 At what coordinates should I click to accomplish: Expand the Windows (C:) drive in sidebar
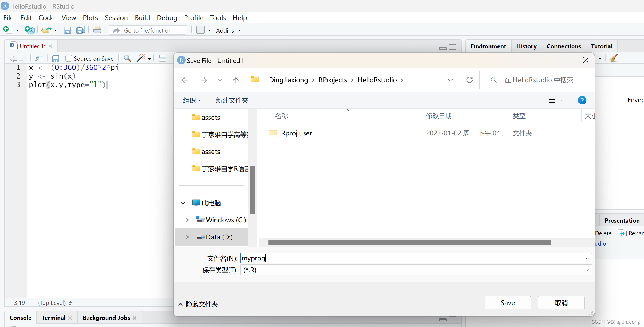(x=187, y=220)
